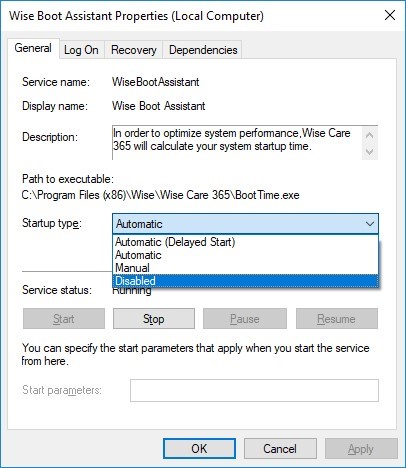Screen dimensions: 406x468
Task: Click the Resume service button
Action: click(337, 319)
